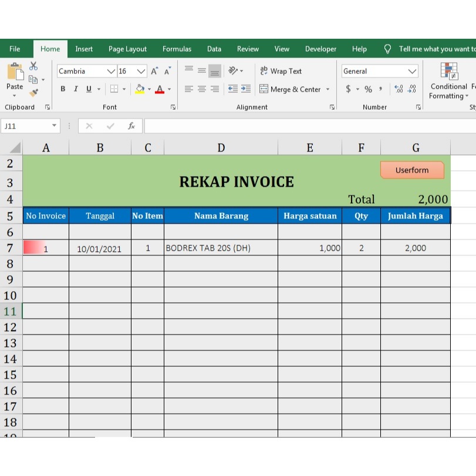Click the Cut scissors icon
The image size is (476, 476).
[33, 66]
